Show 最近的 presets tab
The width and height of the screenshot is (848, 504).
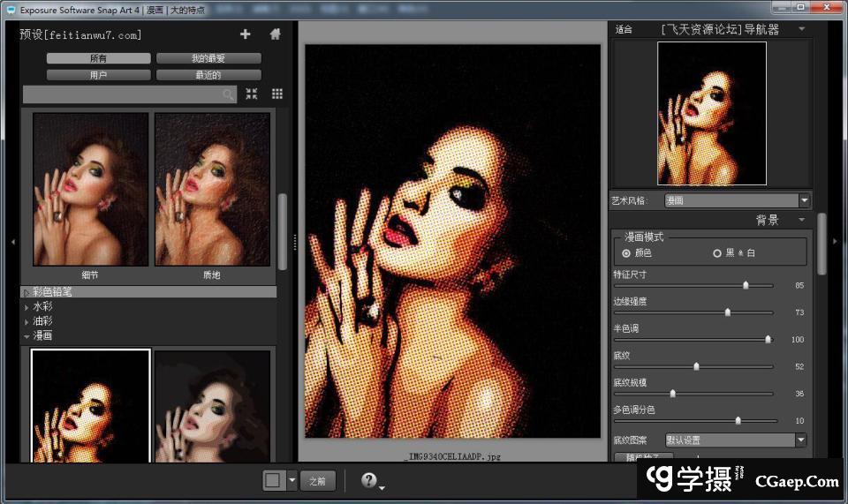208,75
